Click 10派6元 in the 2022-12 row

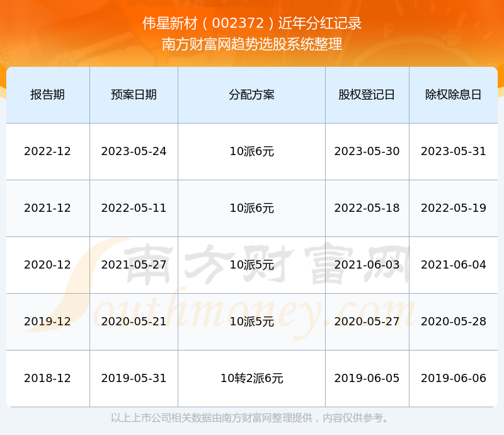point(251,151)
